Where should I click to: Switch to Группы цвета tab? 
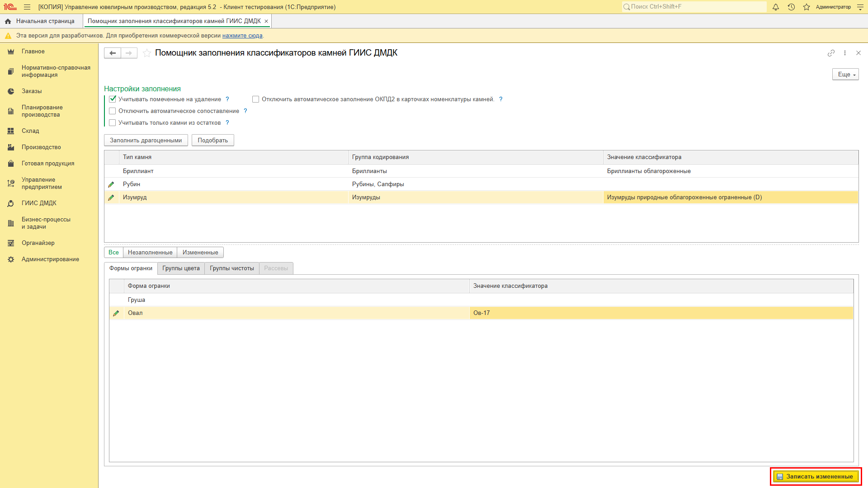181,268
